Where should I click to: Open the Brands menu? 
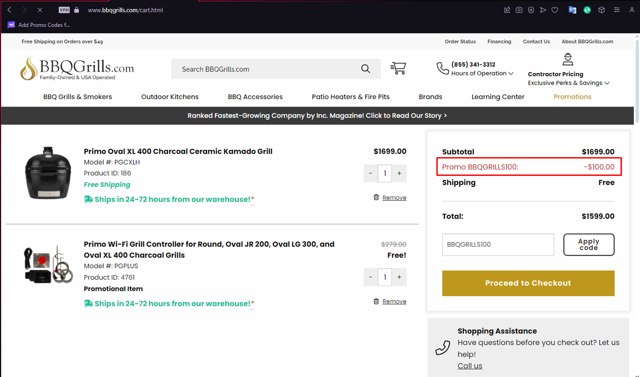[430, 97]
